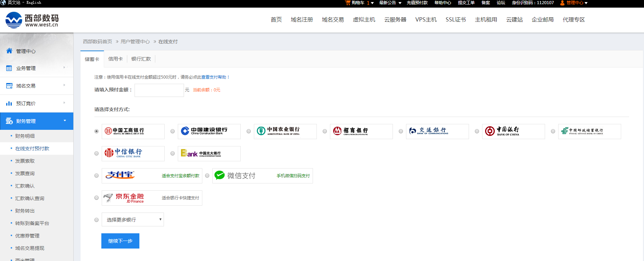644x261 pixels.
Task: Select the 中国邮政储蓄银行 radio button
Action: click(553, 131)
